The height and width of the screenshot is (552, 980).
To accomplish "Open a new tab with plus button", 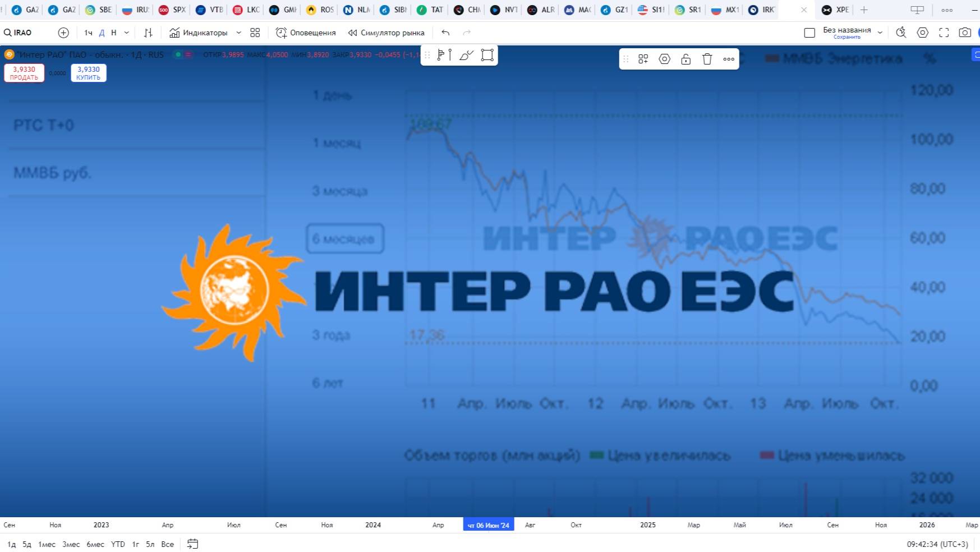I will 864,10.
